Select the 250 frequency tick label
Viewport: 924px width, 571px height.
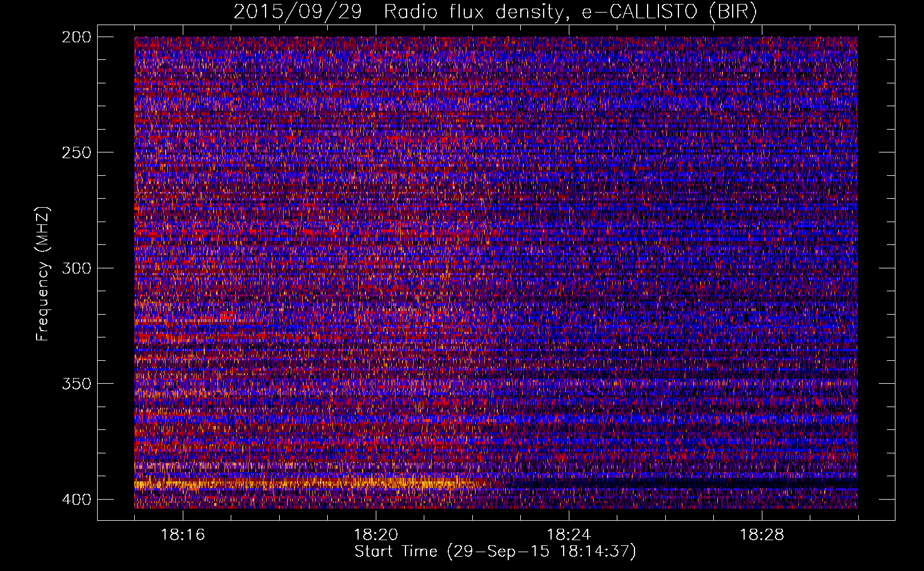coord(77,152)
